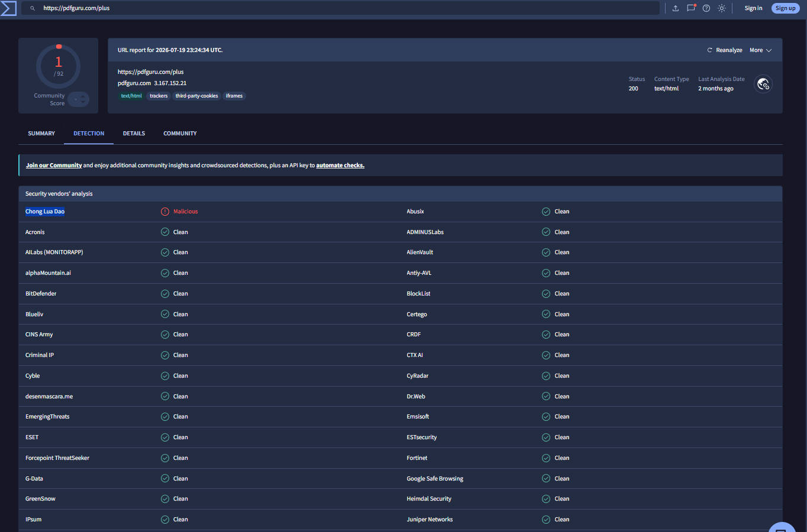This screenshot has width=807, height=532.
Task: Click the Sign in link
Action: (753, 8)
